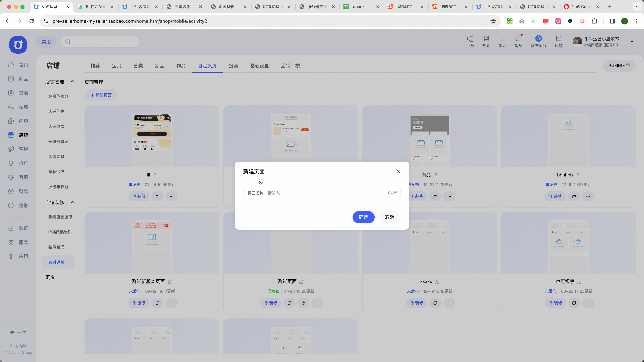Click the 取消 button in the dialog
The width and height of the screenshot is (644, 362).
coord(389,217)
